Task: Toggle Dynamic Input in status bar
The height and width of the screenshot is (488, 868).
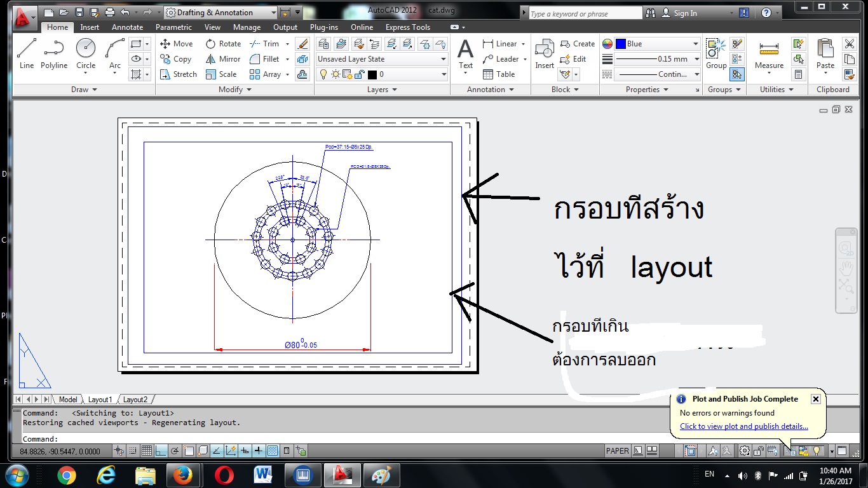Action: (x=245, y=451)
